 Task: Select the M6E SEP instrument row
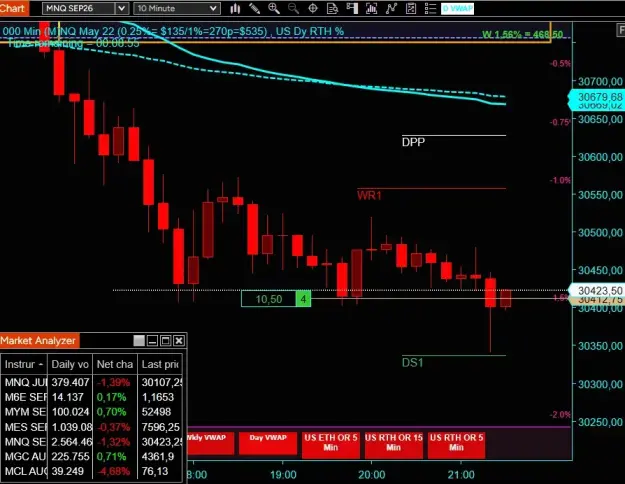[92, 397]
